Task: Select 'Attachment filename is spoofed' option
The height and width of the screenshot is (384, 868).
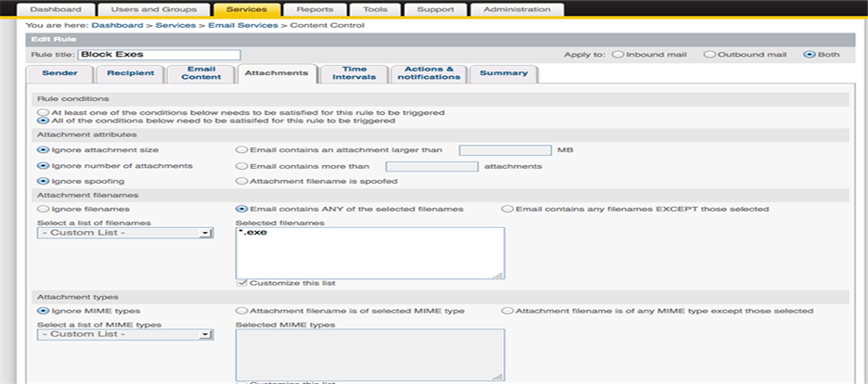Action: click(242, 181)
